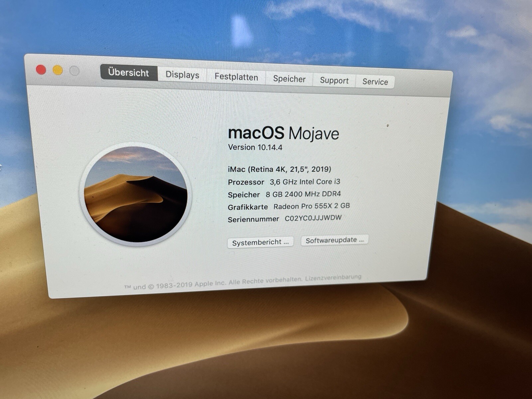The image size is (532, 399).
Task: Select the Übersicht tab
Action: pos(129,72)
